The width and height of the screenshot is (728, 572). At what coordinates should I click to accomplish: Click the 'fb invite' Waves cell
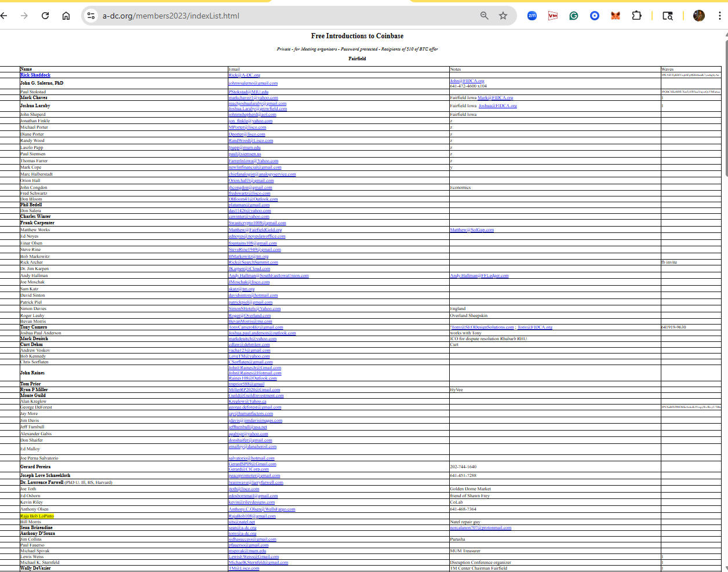(x=669, y=262)
